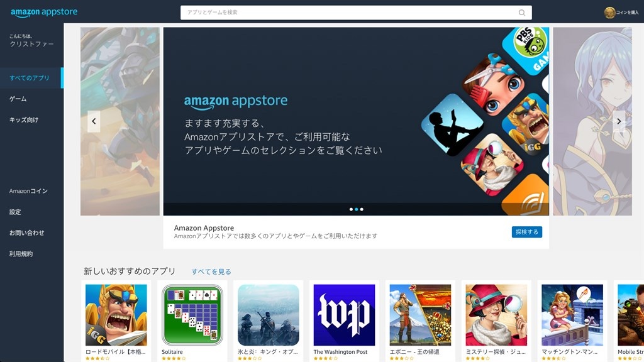Go to next carousel banner

[619, 121]
